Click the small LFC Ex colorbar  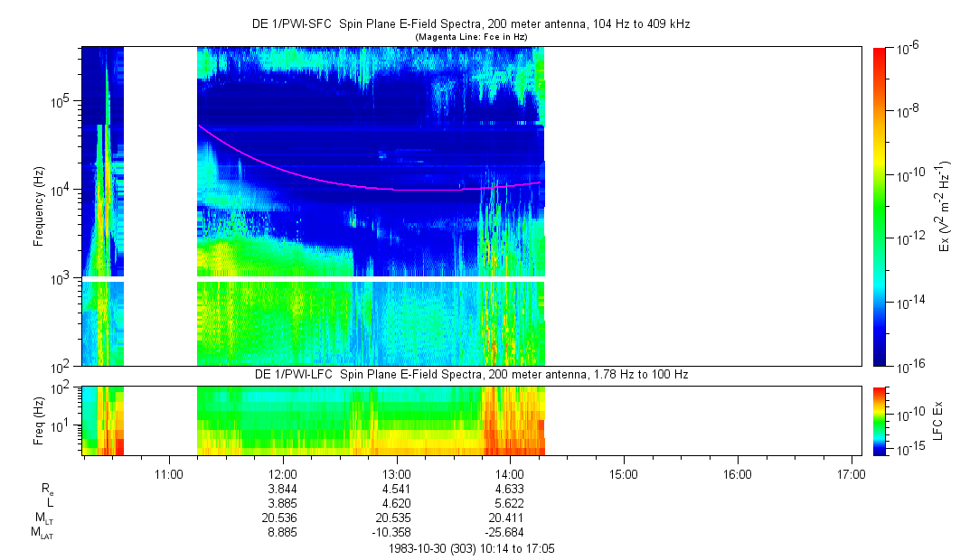(x=880, y=420)
